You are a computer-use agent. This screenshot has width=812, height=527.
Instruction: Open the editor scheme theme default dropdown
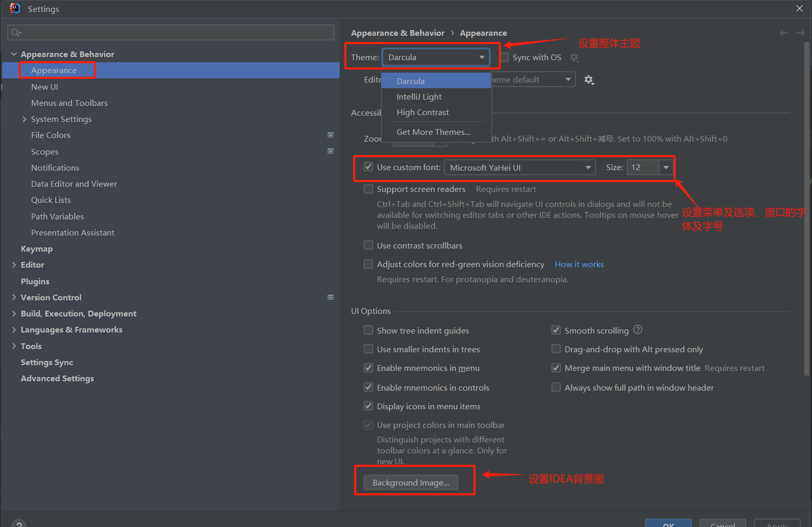pyautogui.click(x=533, y=79)
